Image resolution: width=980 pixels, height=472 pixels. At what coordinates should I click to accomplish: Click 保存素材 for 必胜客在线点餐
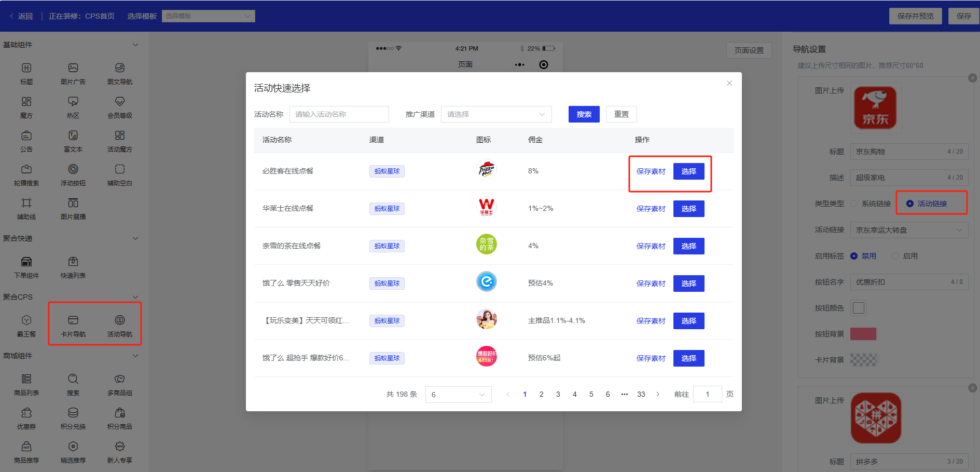point(651,171)
